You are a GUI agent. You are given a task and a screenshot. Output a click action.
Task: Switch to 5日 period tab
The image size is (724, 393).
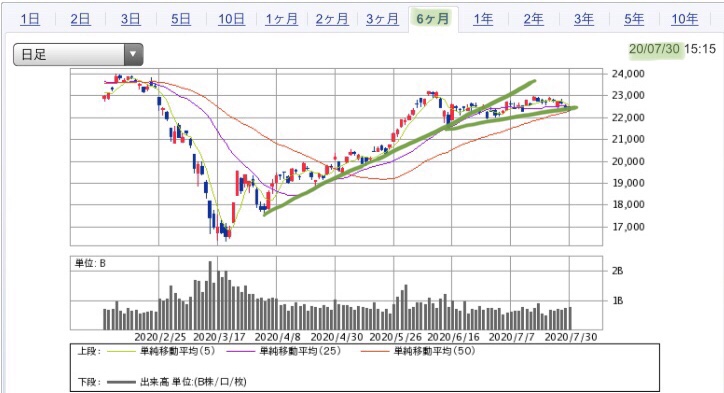[x=181, y=19]
